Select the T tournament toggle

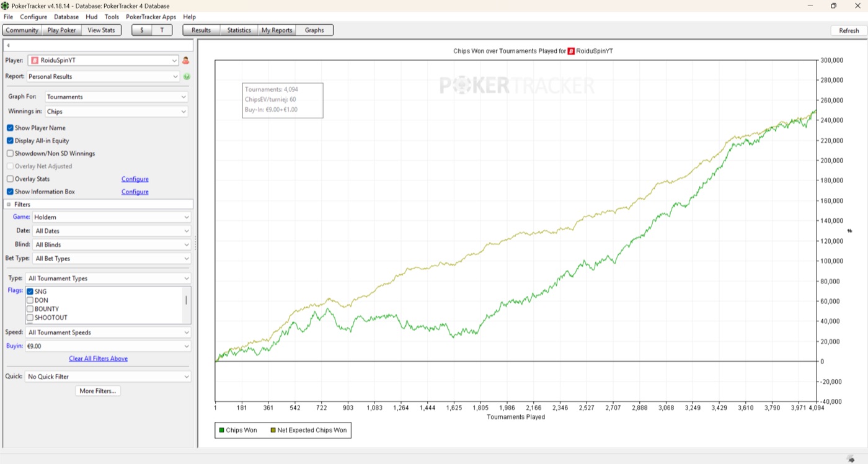pyautogui.click(x=162, y=30)
